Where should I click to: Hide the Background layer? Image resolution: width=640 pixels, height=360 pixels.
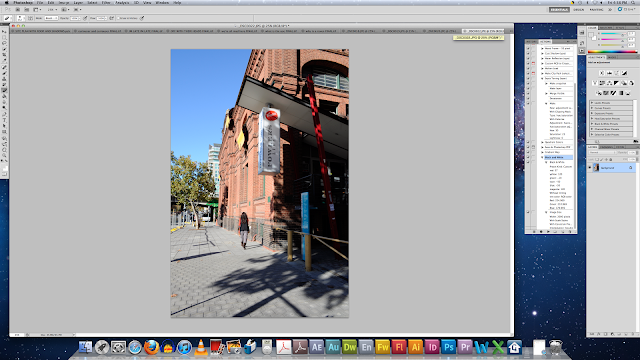589,167
